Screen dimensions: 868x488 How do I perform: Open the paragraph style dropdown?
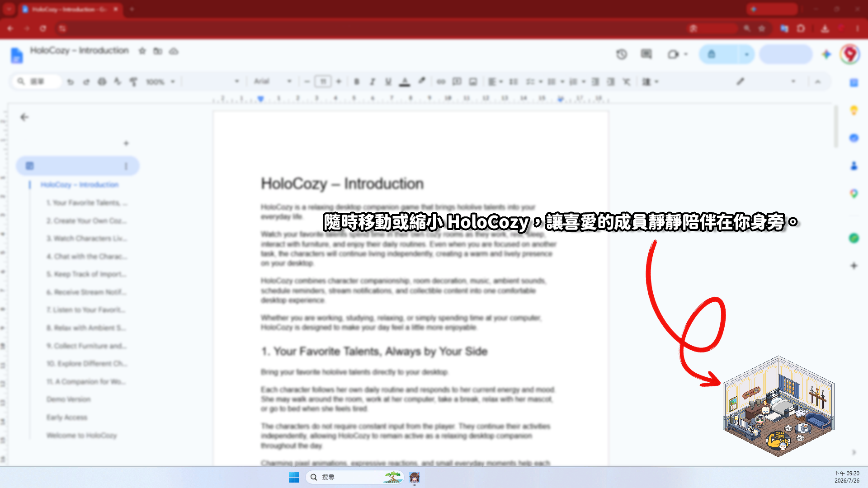click(x=212, y=81)
